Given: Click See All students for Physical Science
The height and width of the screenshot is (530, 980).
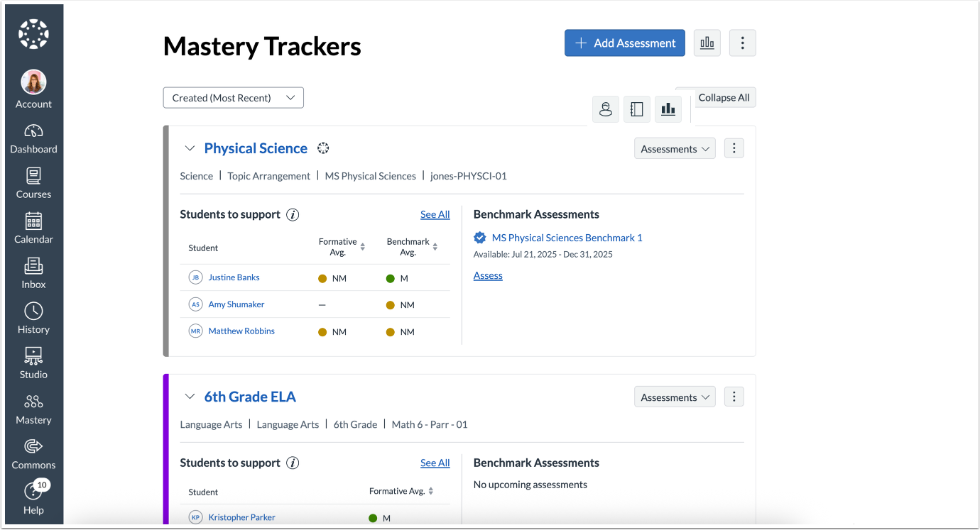Looking at the screenshot, I should pyautogui.click(x=435, y=214).
